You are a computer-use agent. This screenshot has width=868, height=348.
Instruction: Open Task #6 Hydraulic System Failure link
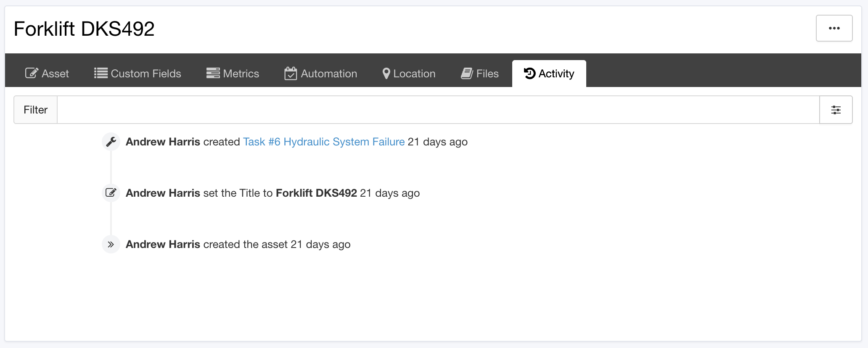click(323, 142)
